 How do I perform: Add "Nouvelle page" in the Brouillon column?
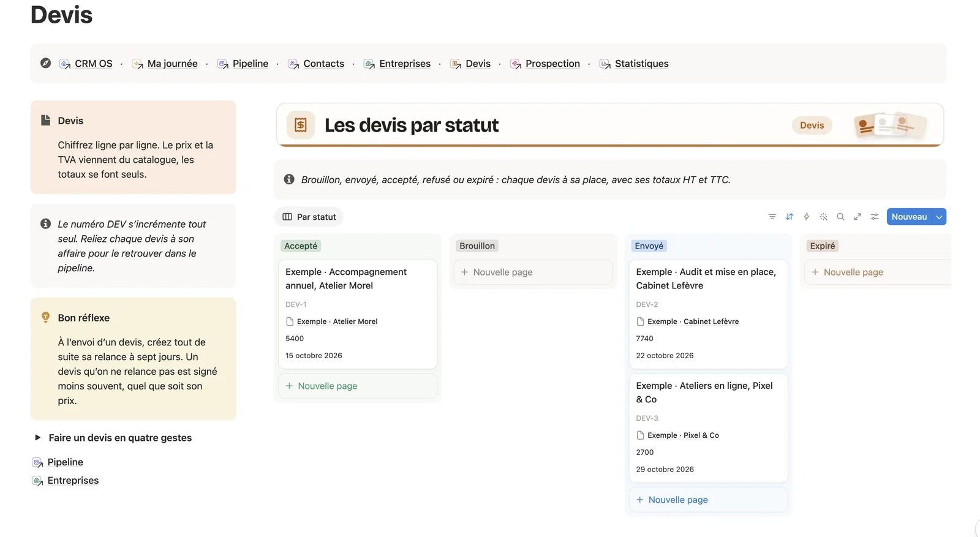[533, 272]
